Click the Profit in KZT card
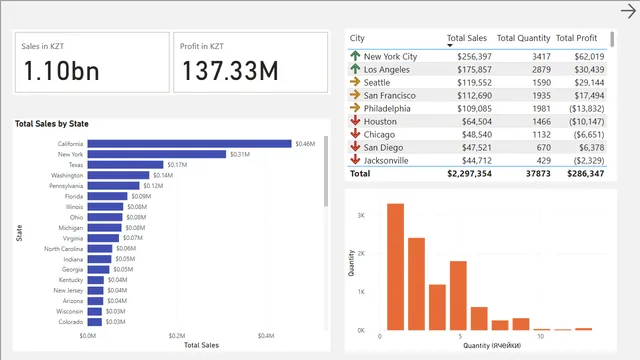Viewport: 640px width, 360px height. coord(251,62)
